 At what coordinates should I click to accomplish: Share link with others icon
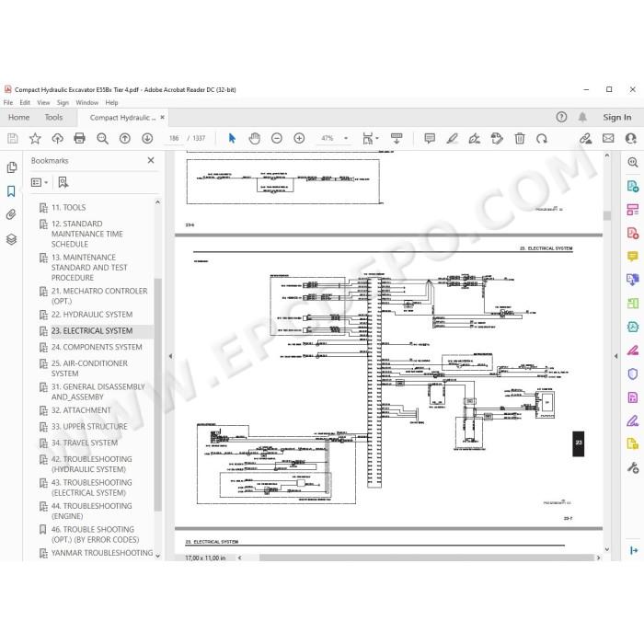coord(585,138)
